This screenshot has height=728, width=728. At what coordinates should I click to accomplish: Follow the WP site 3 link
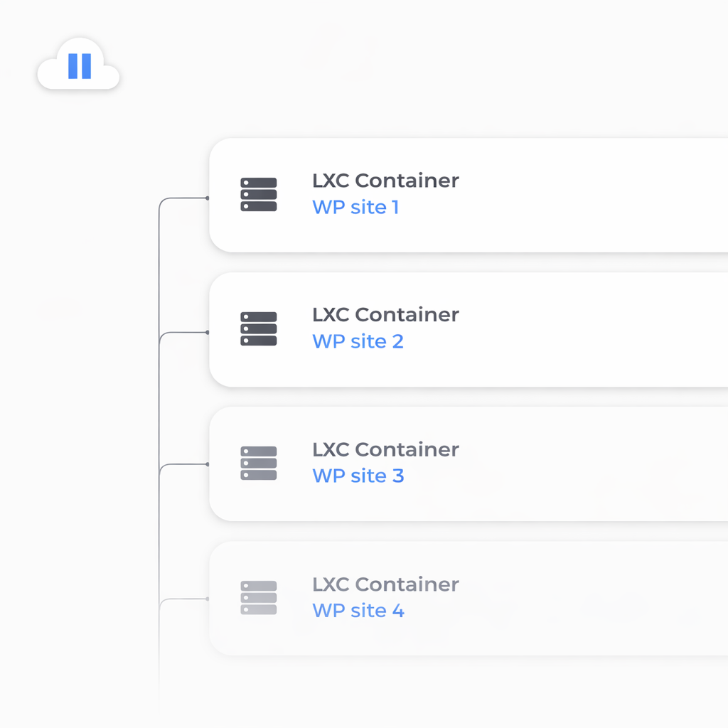(x=358, y=476)
